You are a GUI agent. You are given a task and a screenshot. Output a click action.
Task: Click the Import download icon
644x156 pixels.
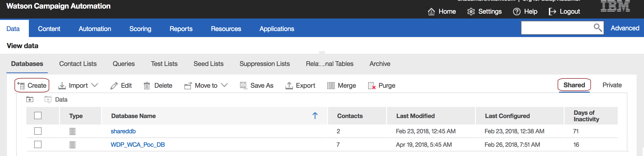tap(62, 86)
